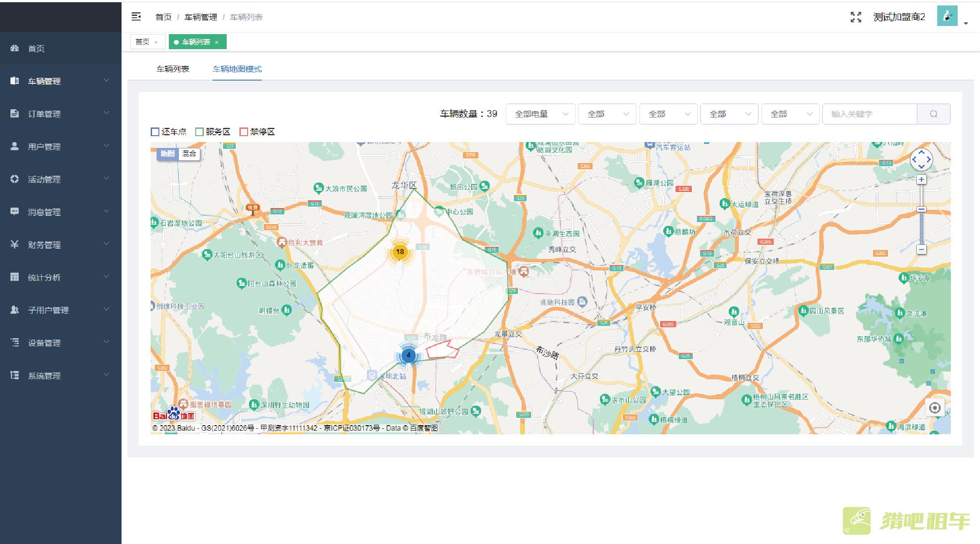Open the second 全部 filter dropdown
The image size is (980, 544).
pyautogui.click(x=607, y=114)
